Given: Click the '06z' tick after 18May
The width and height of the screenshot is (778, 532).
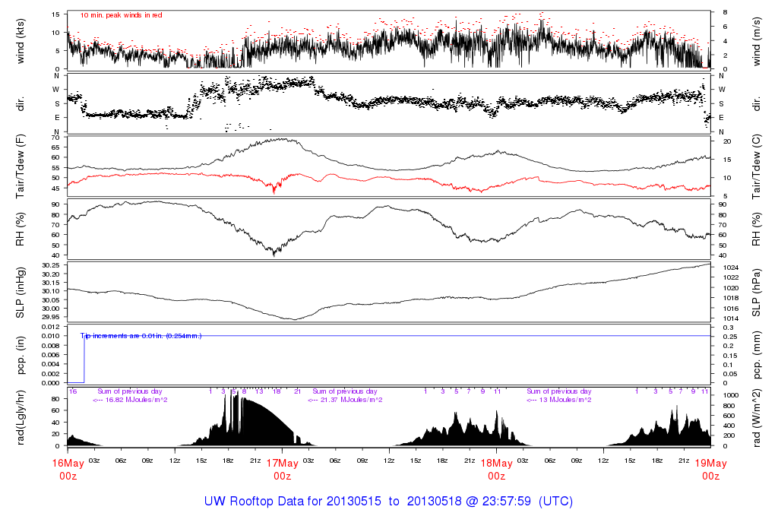Looking at the screenshot, I should click(550, 461).
